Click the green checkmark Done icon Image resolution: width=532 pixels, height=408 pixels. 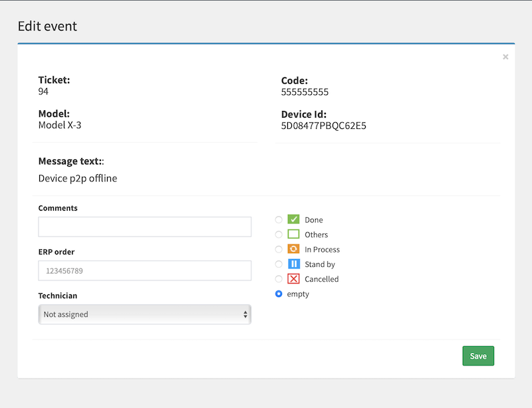click(x=293, y=219)
